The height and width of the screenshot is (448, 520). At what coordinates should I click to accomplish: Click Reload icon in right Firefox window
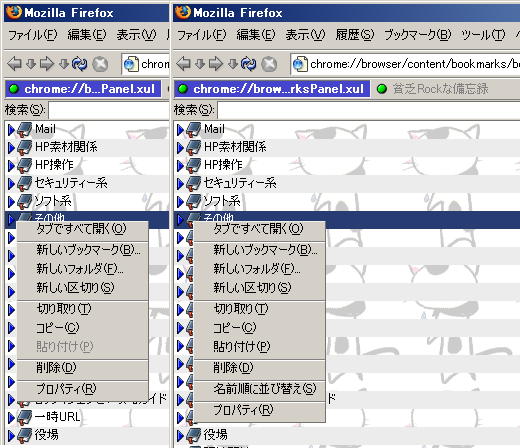pyautogui.click(x=248, y=64)
